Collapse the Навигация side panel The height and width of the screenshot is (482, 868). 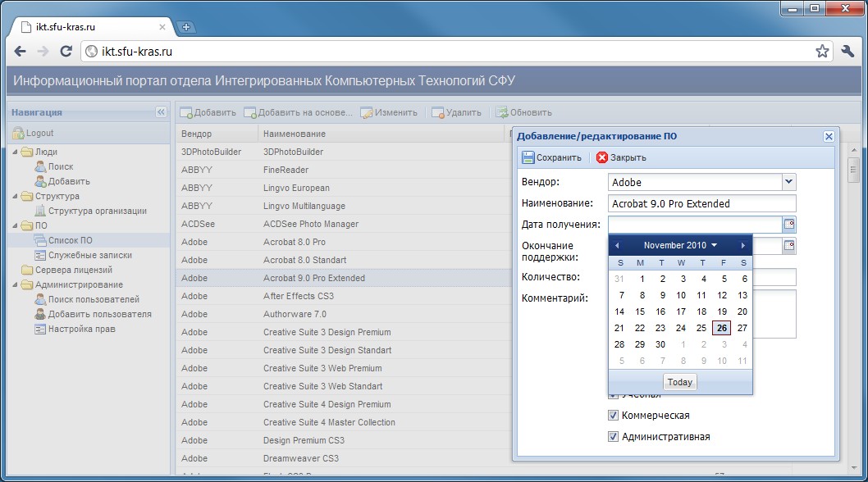(161, 111)
